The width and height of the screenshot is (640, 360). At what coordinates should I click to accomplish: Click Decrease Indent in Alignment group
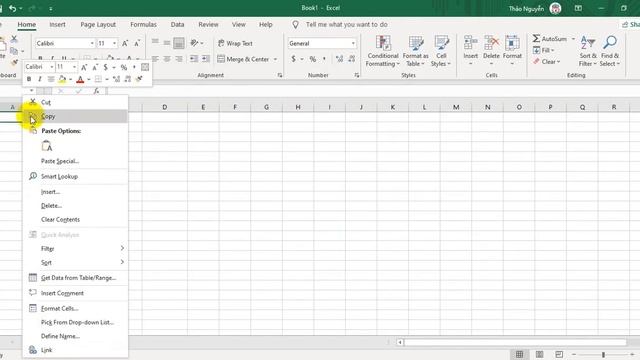tap(194, 59)
